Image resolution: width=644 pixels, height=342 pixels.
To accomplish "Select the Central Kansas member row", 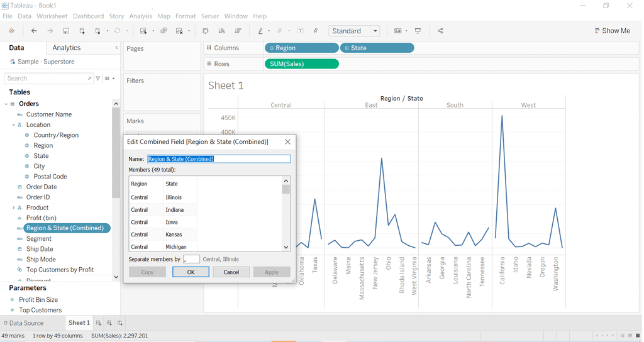I will tap(163, 234).
